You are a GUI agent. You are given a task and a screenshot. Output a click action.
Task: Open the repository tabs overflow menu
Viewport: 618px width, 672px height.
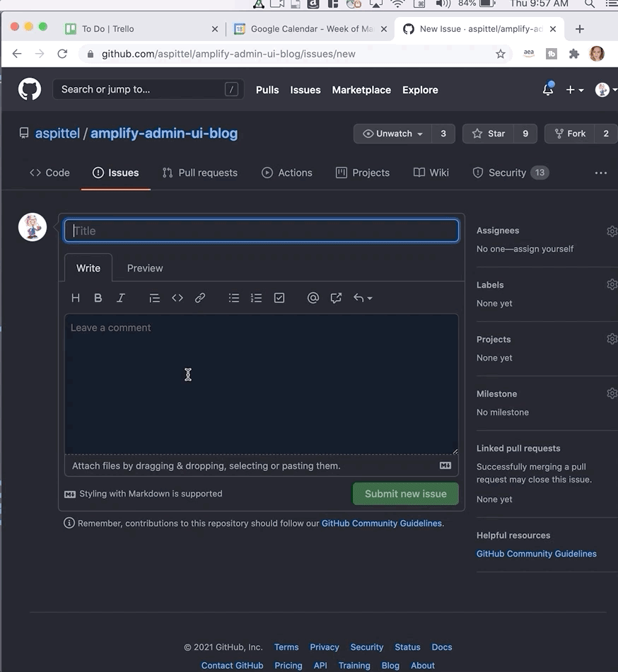[601, 173]
